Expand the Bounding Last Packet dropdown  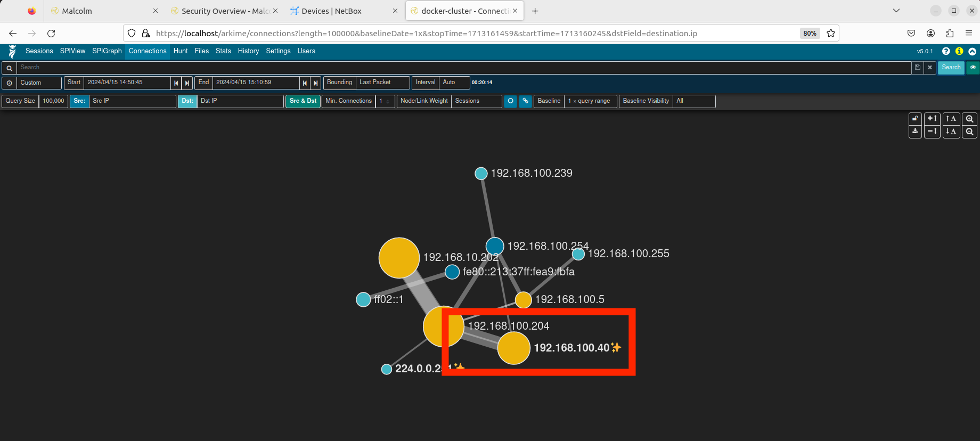pos(382,83)
